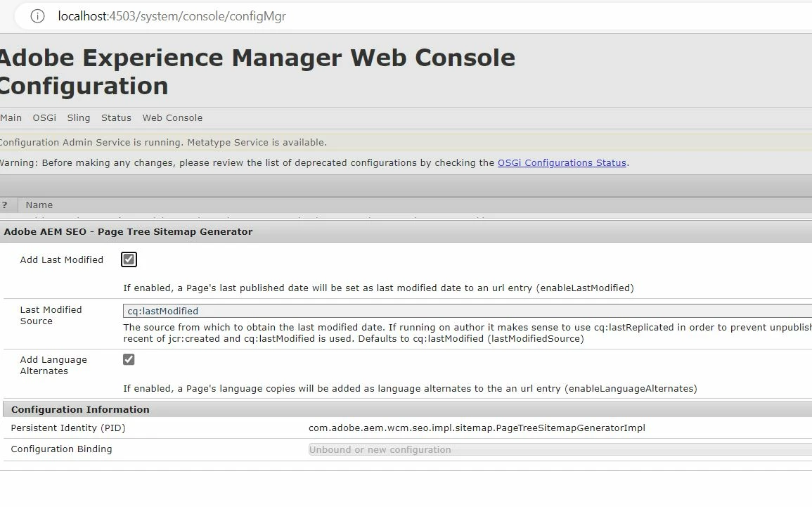Click the Configuration Admin Service status message
Image resolution: width=812 pixels, height=507 pixels.
pos(163,143)
